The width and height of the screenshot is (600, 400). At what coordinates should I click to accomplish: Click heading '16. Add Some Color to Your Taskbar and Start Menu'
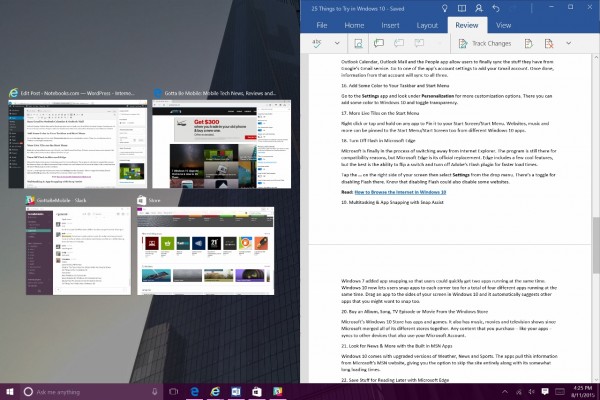point(395,86)
